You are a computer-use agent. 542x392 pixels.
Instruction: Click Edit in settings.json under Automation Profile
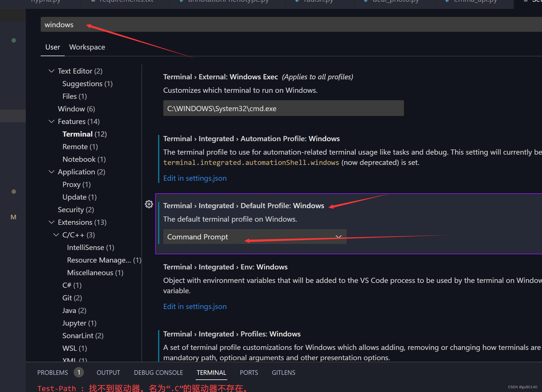click(x=195, y=178)
